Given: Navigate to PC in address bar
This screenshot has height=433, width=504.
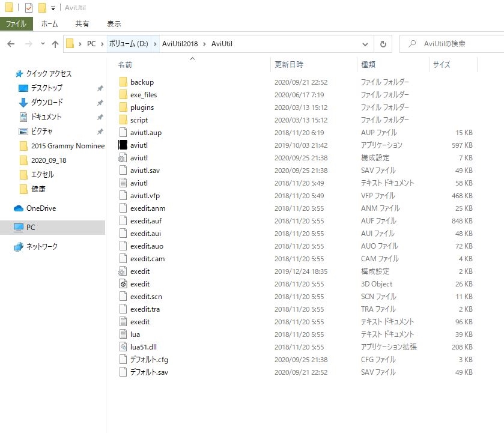Looking at the screenshot, I should [x=91, y=44].
